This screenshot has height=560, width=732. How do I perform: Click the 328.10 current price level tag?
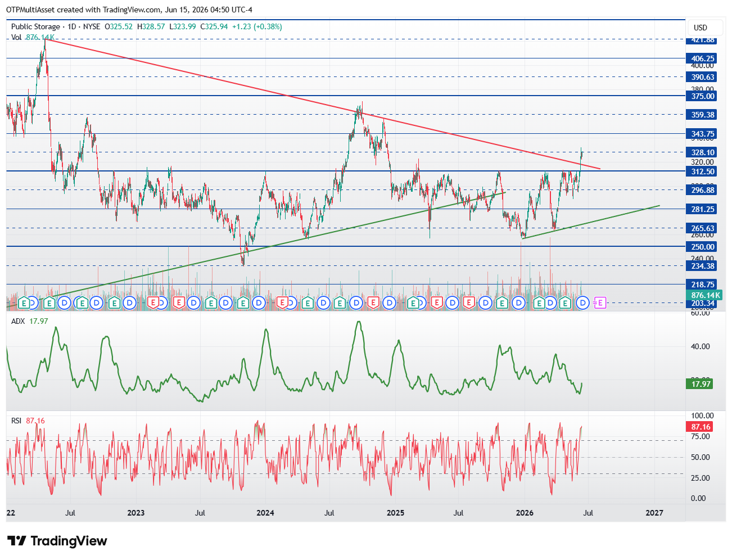point(702,152)
